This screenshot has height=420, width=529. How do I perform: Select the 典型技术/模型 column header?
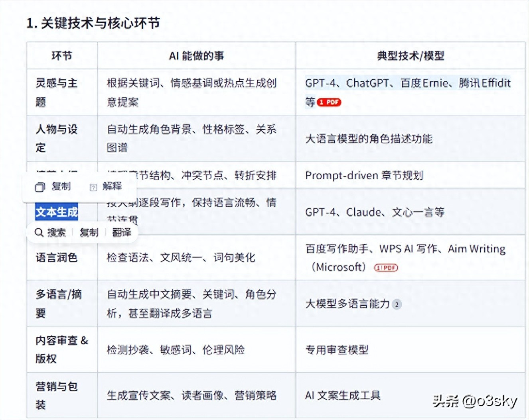[411, 56]
